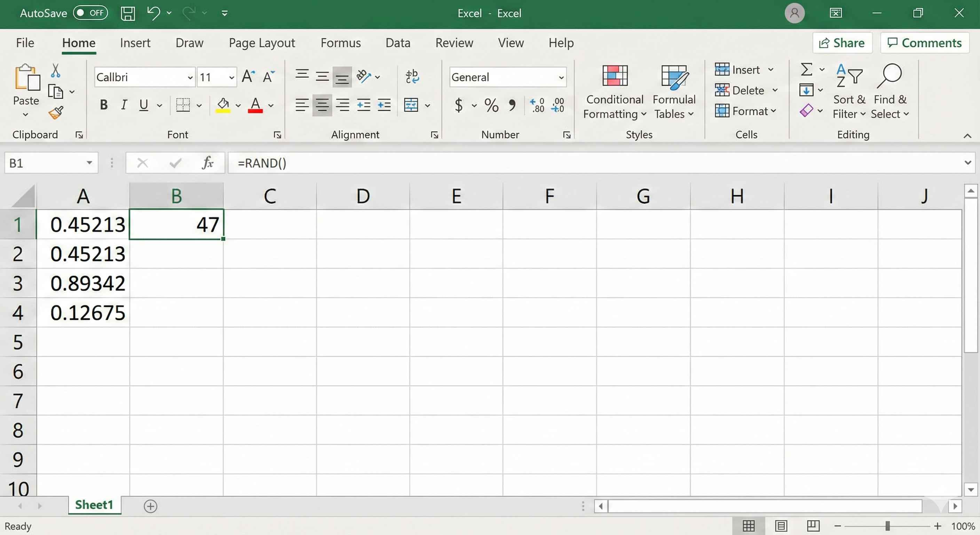The image size is (980, 535).
Task: Click the new sheet plus button
Action: click(150, 506)
